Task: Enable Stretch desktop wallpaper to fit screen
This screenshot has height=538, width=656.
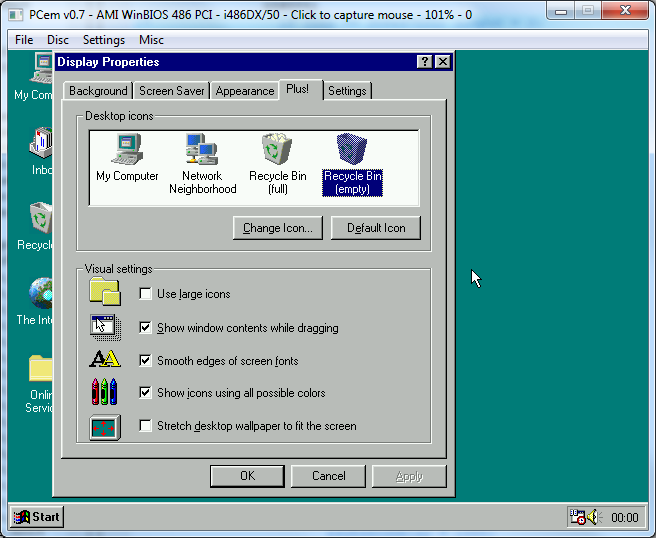Action: click(145, 426)
